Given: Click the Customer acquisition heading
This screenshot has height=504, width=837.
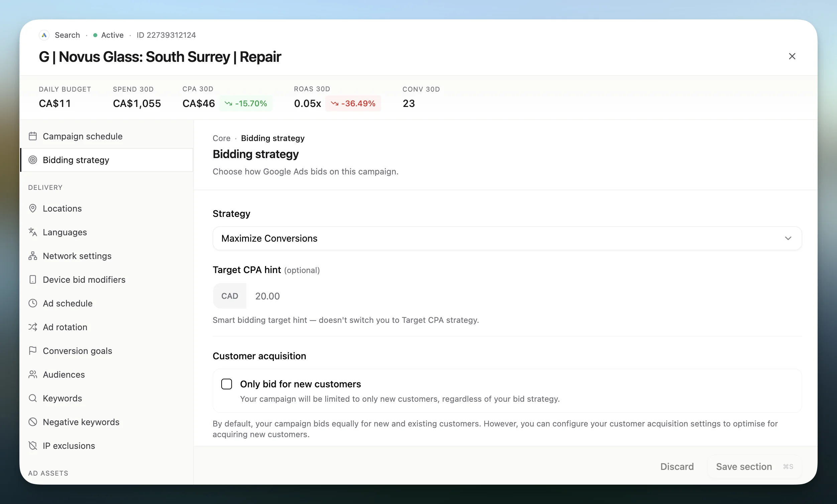Looking at the screenshot, I should pos(259,356).
